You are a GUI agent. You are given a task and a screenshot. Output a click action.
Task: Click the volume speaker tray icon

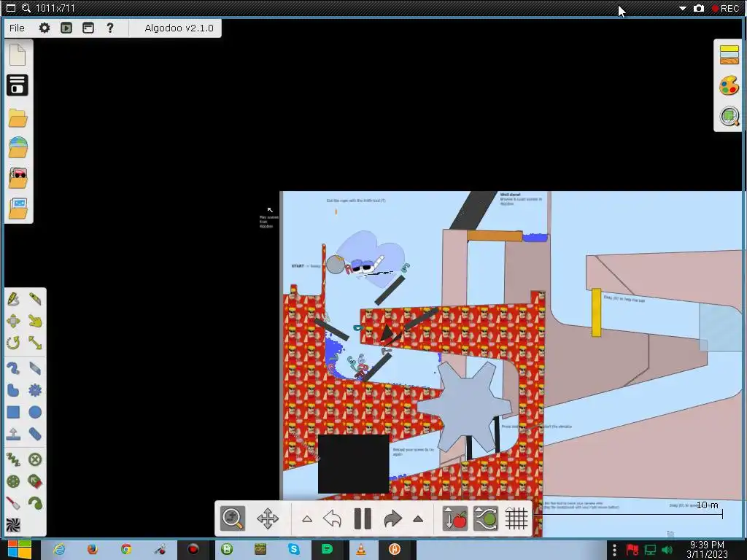click(x=667, y=551)
